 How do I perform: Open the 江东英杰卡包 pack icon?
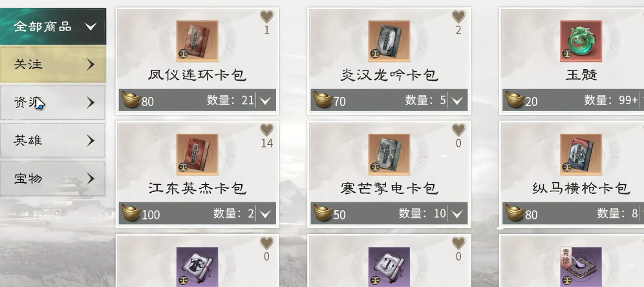(197, 154)
